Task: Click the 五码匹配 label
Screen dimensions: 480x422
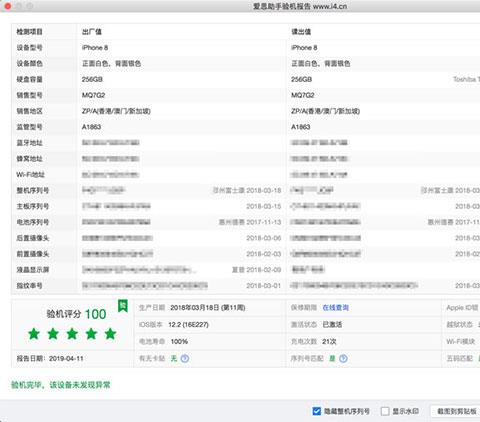Action: pyautogui.click(x=460, y=358)
